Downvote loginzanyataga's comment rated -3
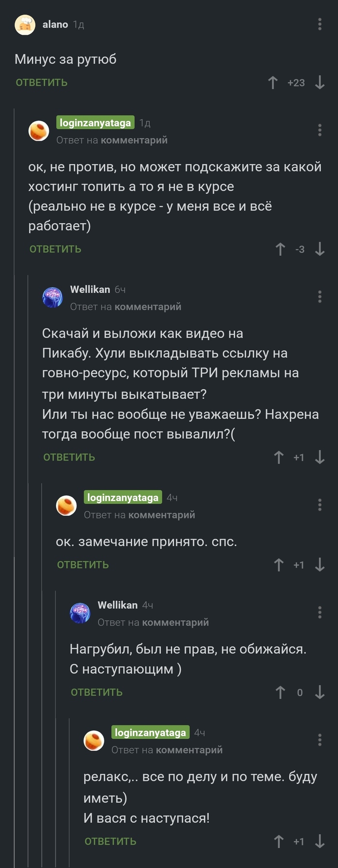This screenshot has height=868, width=338. 320,249
